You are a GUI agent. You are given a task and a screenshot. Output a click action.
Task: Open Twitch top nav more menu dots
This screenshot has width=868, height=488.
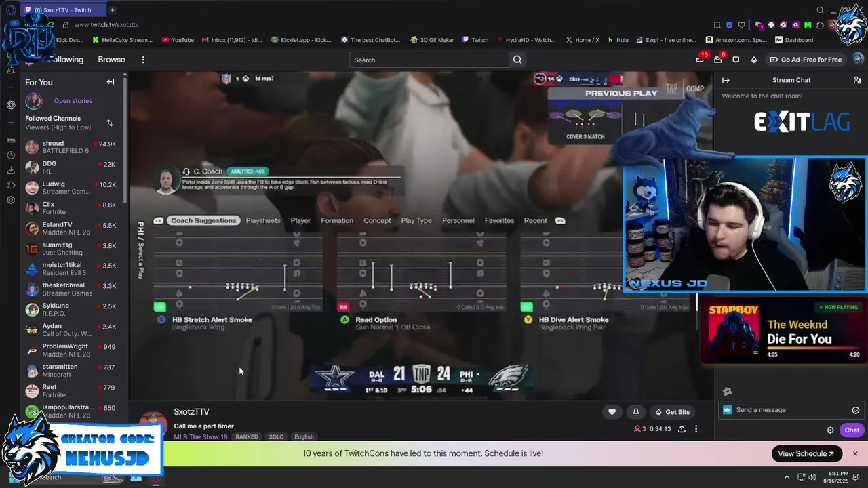pos(143,60)
